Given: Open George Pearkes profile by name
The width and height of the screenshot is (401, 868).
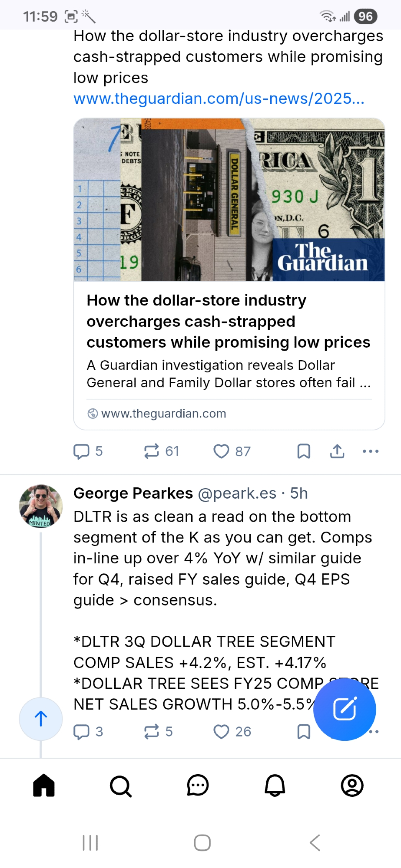Looking at the screenshot, I should pos(133,493).
